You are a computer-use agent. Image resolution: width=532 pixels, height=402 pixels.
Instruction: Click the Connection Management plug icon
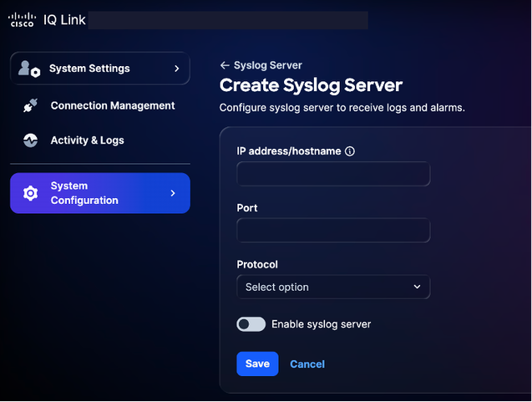[31, 105]
